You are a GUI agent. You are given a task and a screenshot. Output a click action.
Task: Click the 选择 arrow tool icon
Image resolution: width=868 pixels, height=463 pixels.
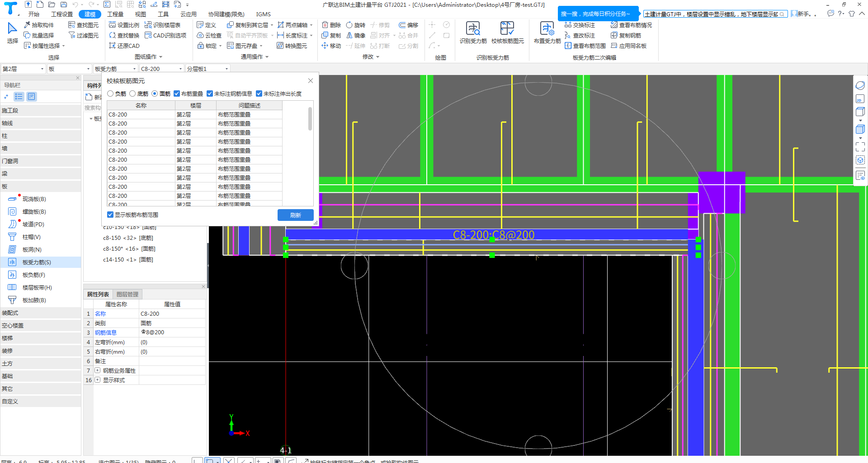tap(12, 29)
